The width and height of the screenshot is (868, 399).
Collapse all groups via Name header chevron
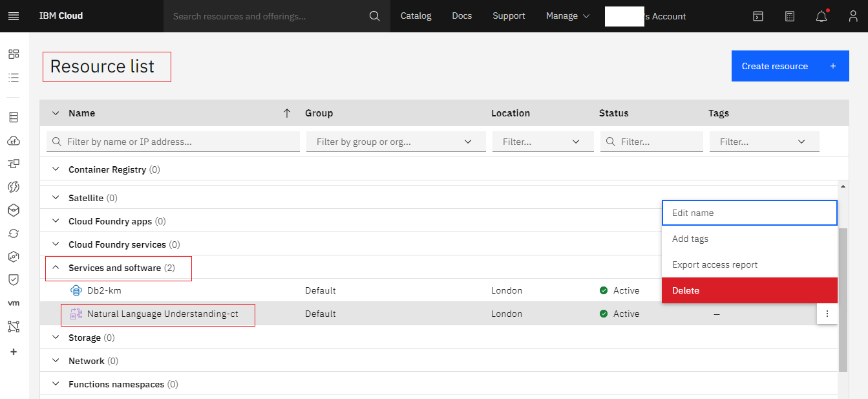pos(56,113)
